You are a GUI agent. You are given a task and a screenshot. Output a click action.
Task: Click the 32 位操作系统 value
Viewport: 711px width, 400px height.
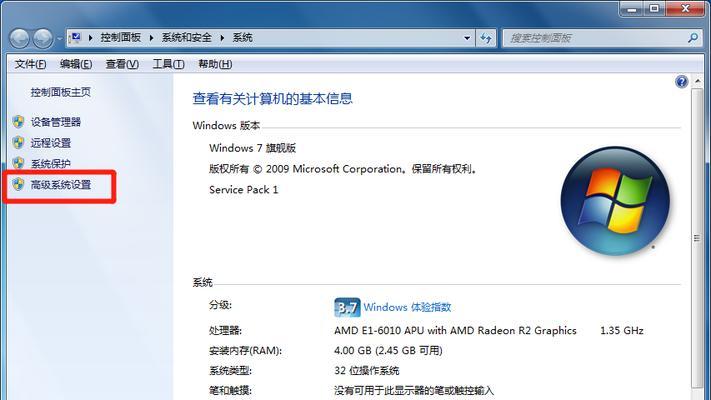point(367,371)
